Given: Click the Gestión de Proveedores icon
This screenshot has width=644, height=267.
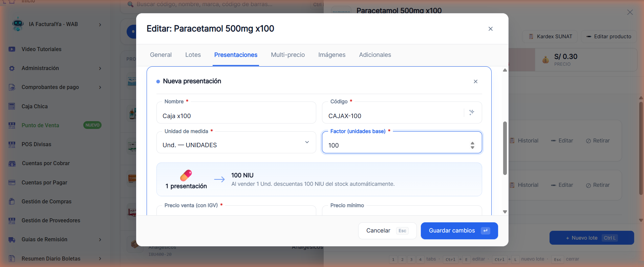Looking at the screenshot, I should (x=12, y=221).
